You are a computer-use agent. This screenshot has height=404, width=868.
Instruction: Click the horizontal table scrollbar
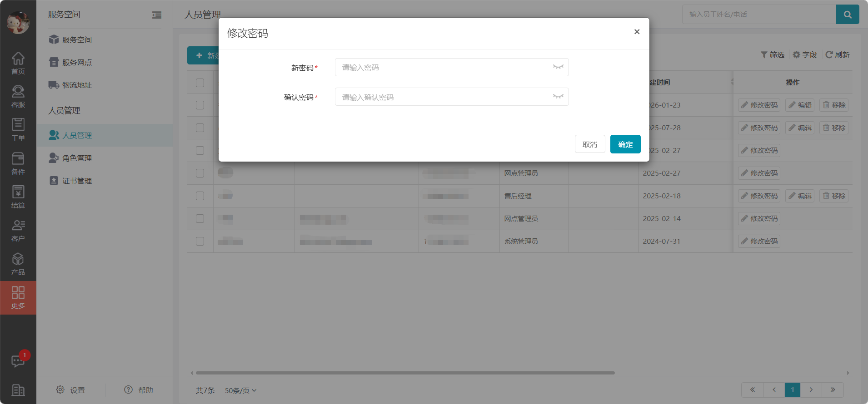click(x=404, y=373)
